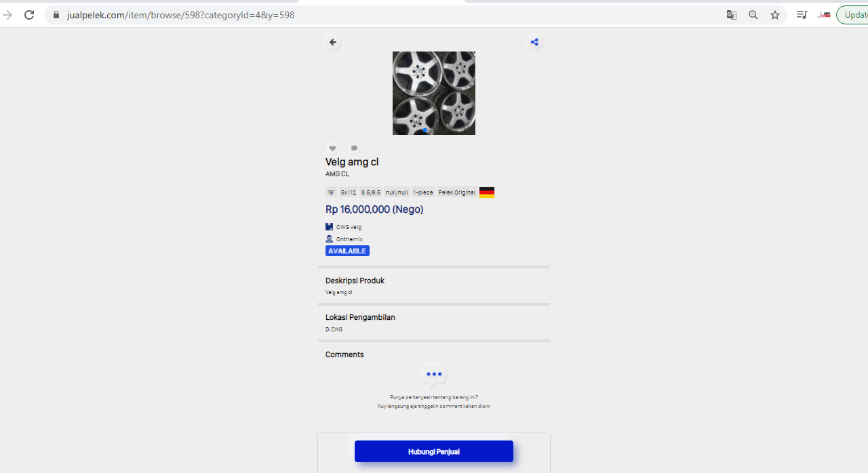Like the item with the heart icon
The height and width of the screenshot is (473, 868).
pyautogui.click(x=332, y=148)
